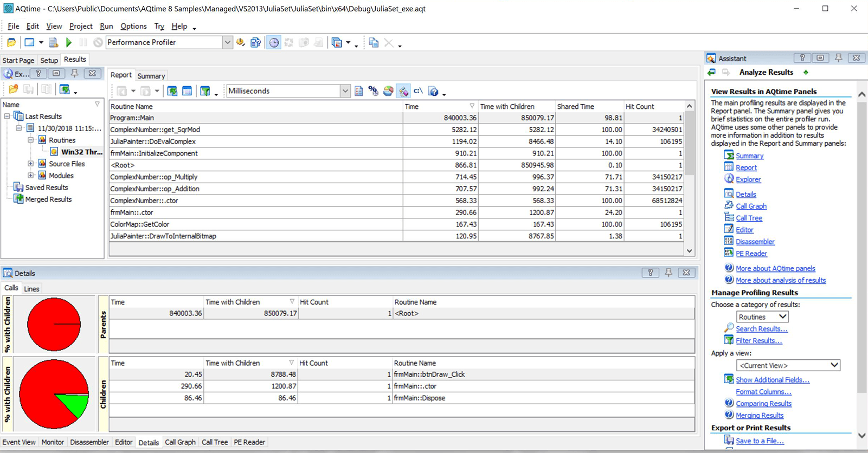Click the copy icon in the main toolbar
The image size is (868, 453).
click(374, 42)
